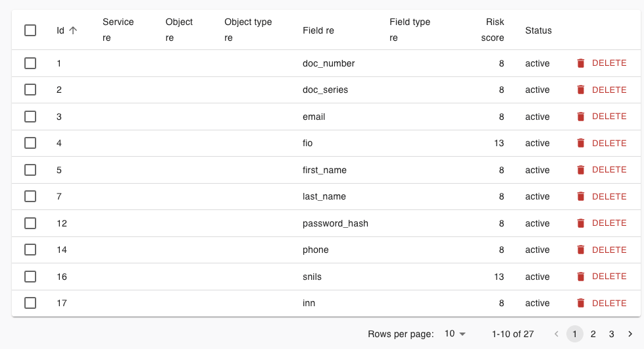Screen dimensions: 644x349
Task: Select the email row checkbox
Action: (30, 117)
